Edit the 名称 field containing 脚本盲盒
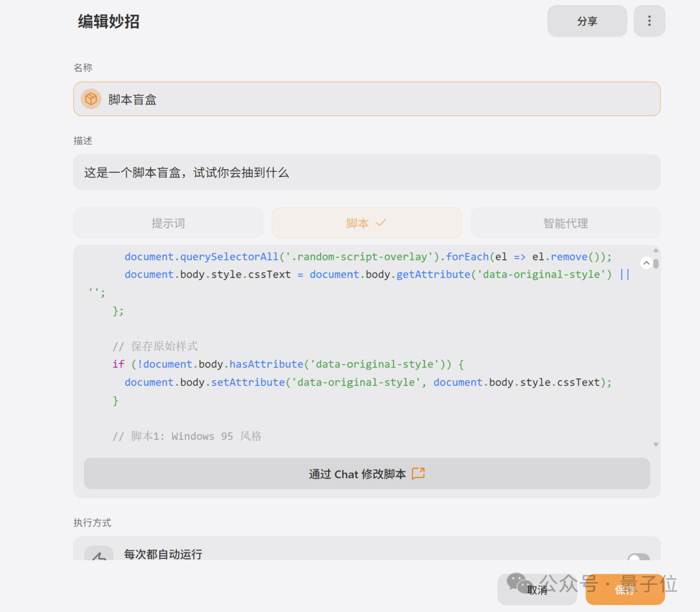 tap(366, 99)
